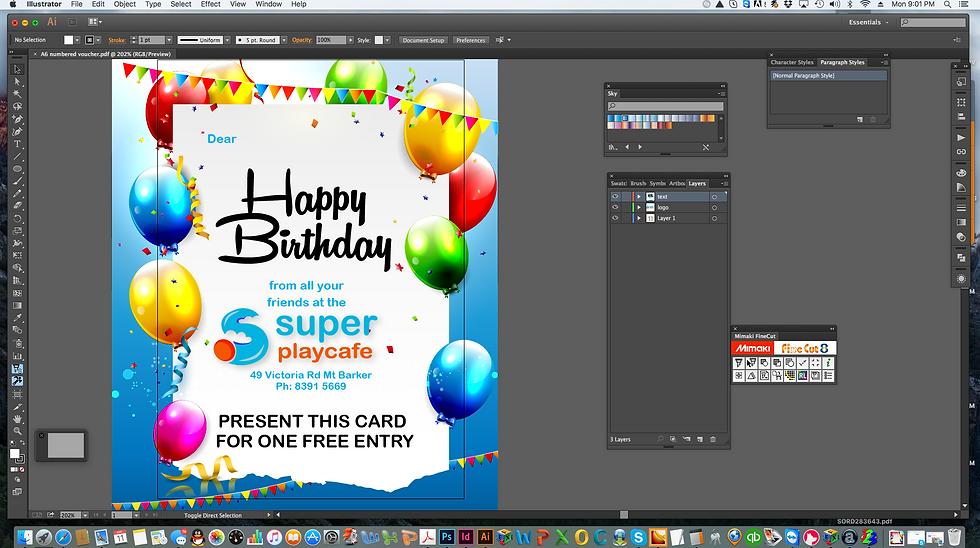The image size is (980, 548).
Task: Select the Zoom tool
Action: click(18, 431)
